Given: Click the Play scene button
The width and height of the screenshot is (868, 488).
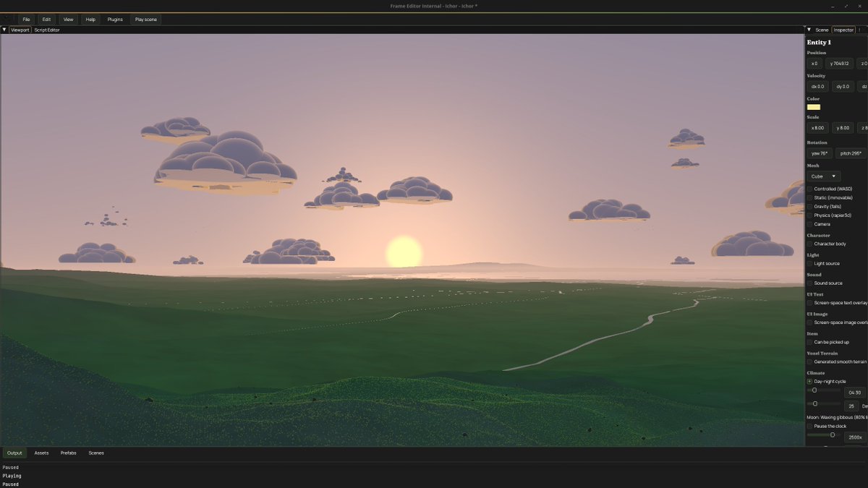Looking at the screenshot, I should click(145, 20).
